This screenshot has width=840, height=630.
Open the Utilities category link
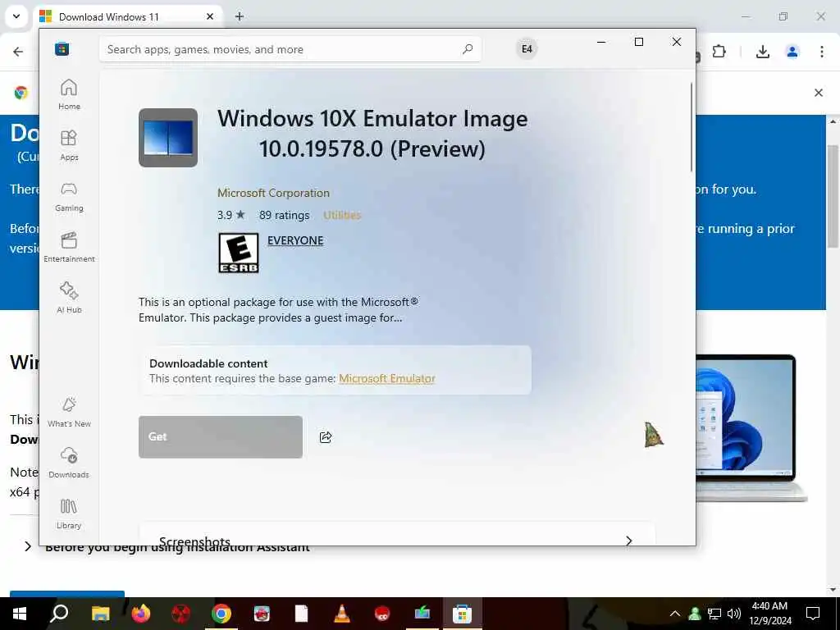(x=342, y=215)
